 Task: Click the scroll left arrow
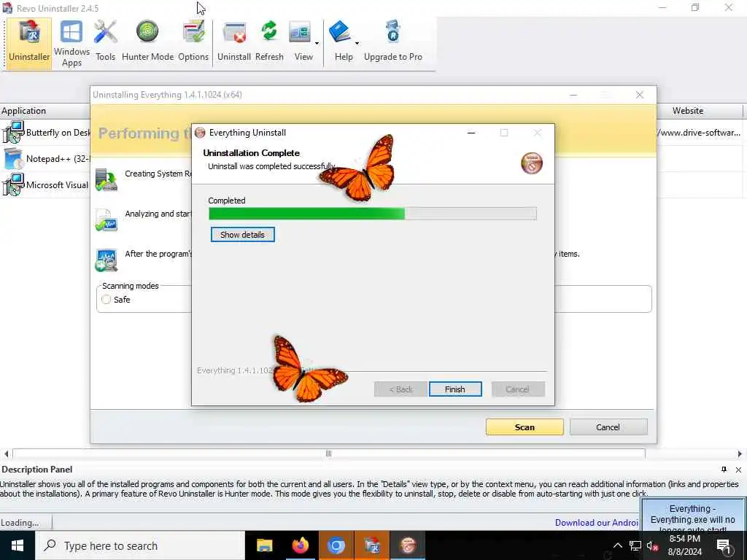[x=6, y=454]
